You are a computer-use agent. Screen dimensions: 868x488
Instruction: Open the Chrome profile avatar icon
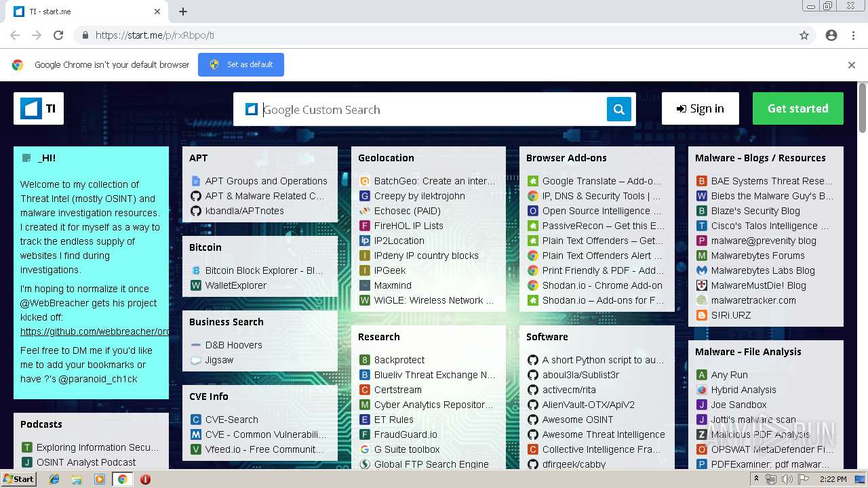pos(831,35)
